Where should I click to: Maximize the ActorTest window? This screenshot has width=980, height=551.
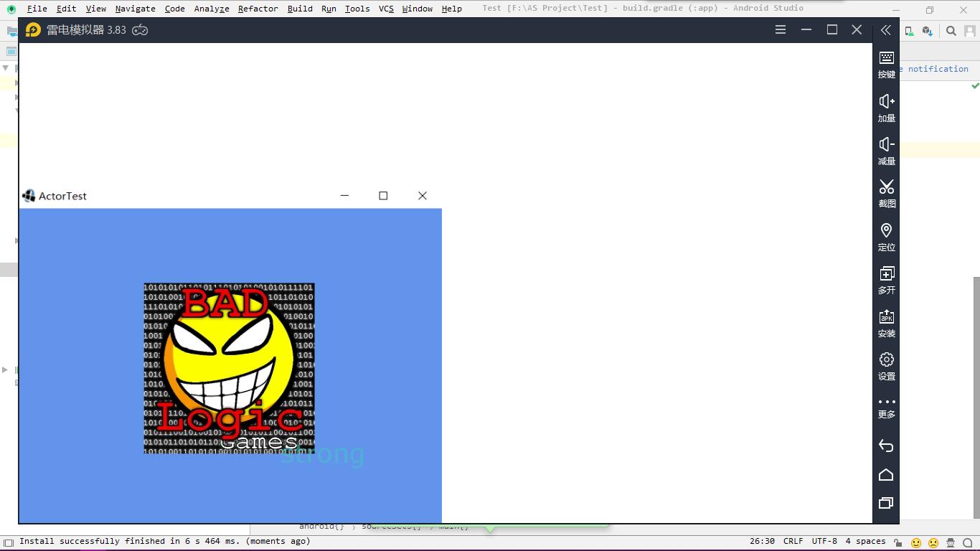tap(383, 195)
